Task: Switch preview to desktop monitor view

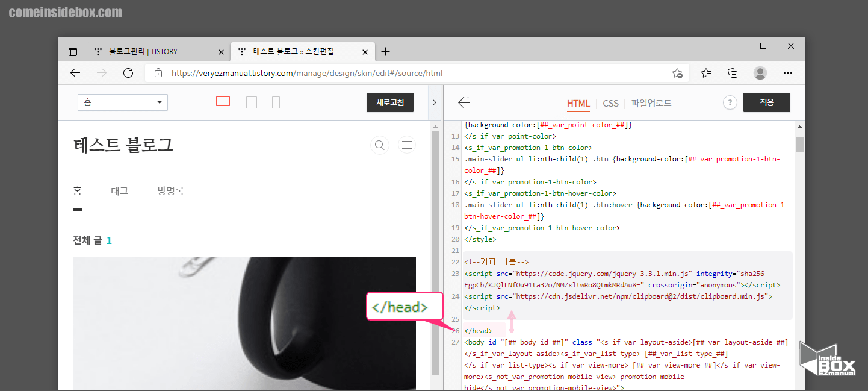Action: pos(223,102)
